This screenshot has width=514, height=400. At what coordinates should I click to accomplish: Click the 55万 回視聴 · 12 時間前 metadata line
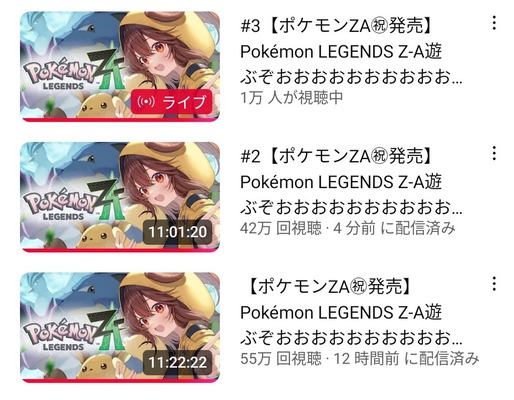click(360, 359)
